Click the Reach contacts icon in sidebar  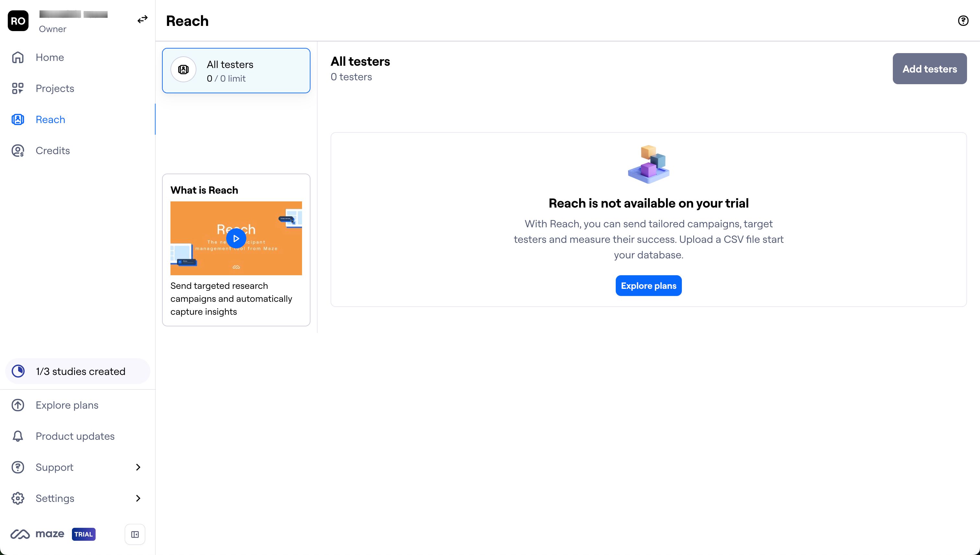(17, 119)
